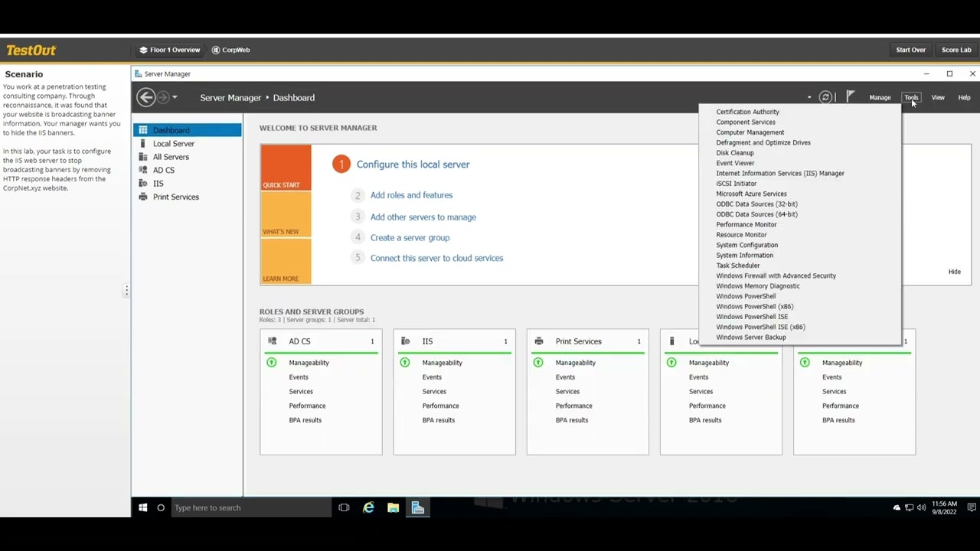Collapse the Scenario panel using the dotted handle
This screenshot has width=980, height=551.
(126, 290)
